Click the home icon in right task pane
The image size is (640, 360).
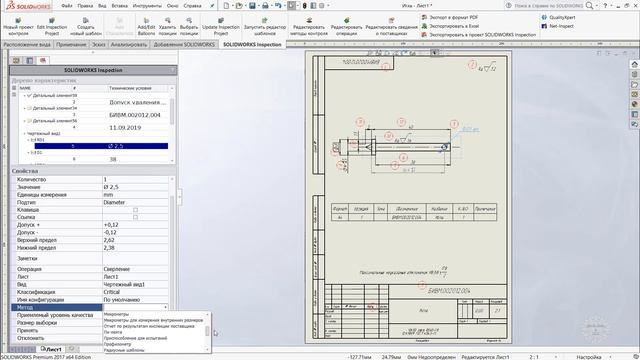(634, 64)
